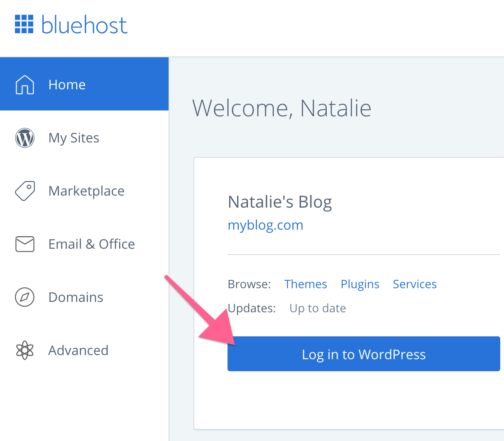Browse Themes link
504x441 pixels.
click(306, 284)
